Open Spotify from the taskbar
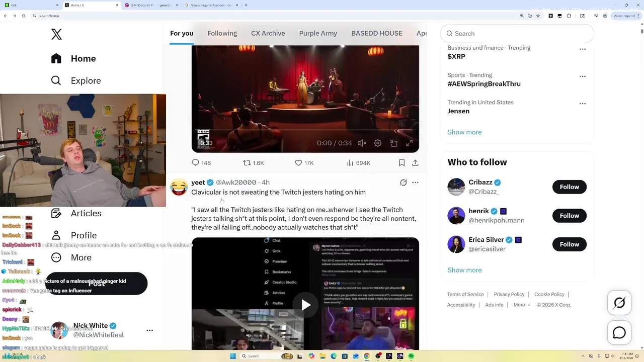This screenshot has width=644, height=362. [x=411, y=356]
